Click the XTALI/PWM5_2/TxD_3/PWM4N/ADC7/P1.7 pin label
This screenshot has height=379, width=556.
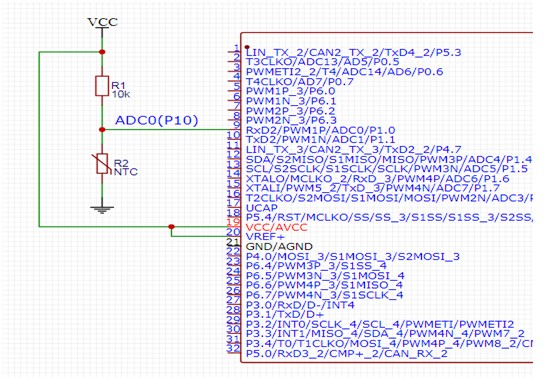373,188
